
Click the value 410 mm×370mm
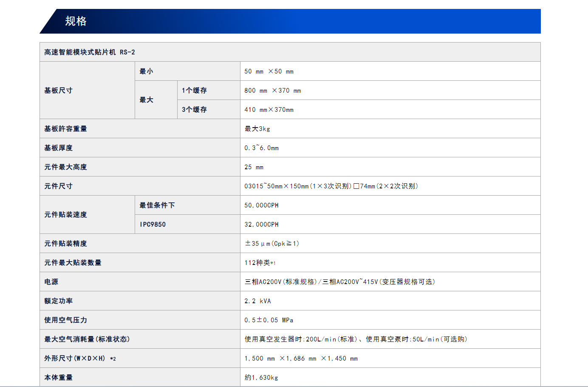point(269,110)
